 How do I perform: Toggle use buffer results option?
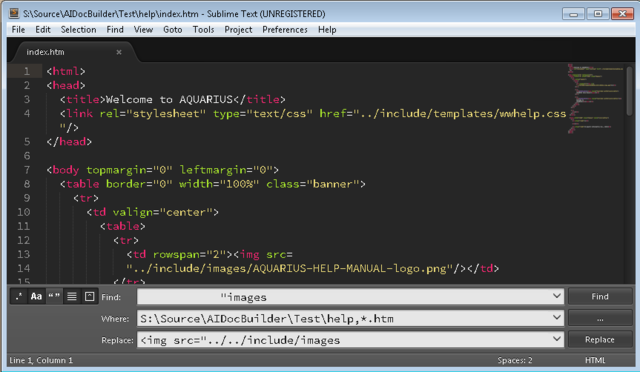pyautogui.click(x=89, y=297)
